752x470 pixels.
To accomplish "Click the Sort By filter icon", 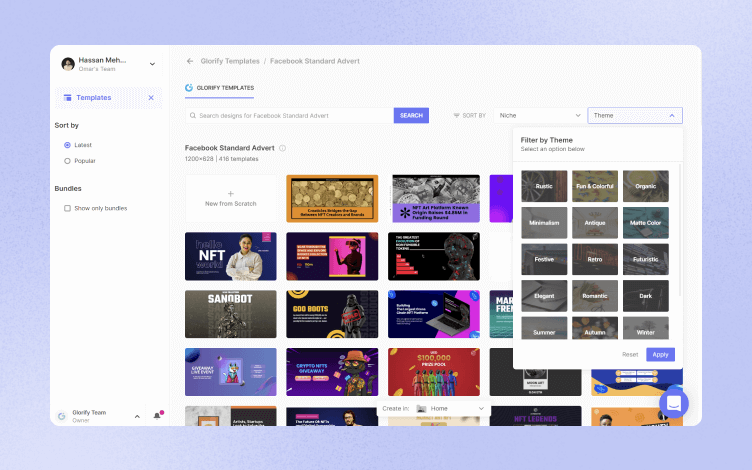I will click(x=457, y=116).
